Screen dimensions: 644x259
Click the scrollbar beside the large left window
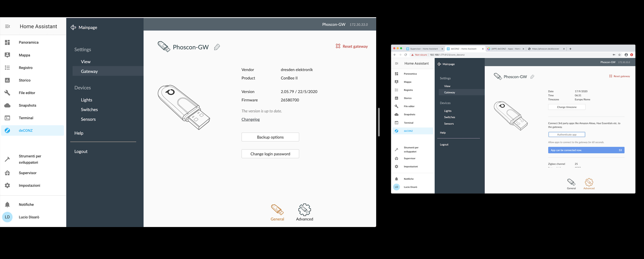(x=379, y=122)
